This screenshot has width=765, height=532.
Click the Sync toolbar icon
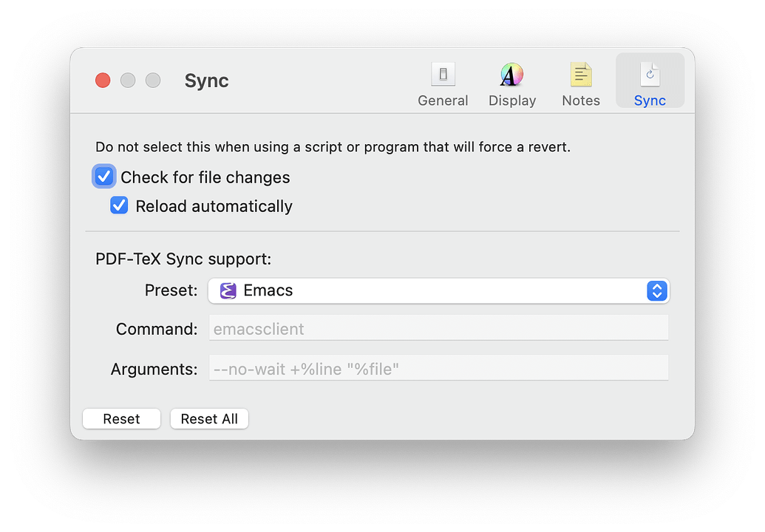(x=650, y=81)
